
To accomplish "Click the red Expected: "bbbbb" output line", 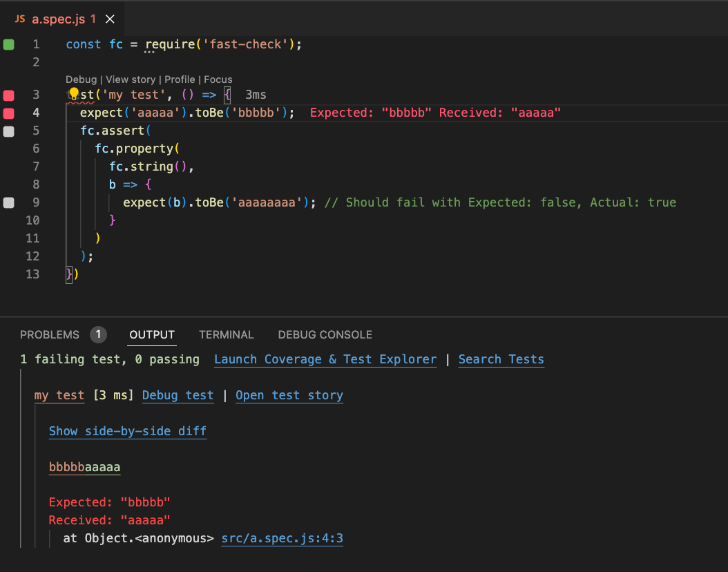I will 110,502.
